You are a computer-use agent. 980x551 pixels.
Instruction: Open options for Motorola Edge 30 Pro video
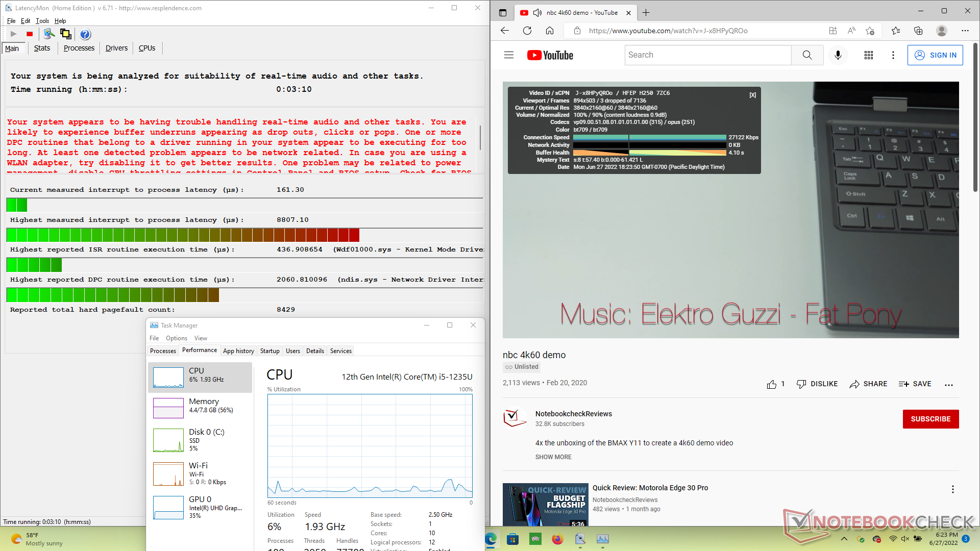952,489
